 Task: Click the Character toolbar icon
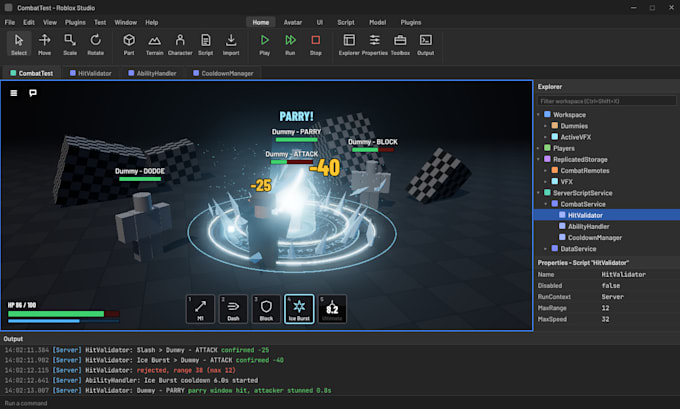pos(180,44)
